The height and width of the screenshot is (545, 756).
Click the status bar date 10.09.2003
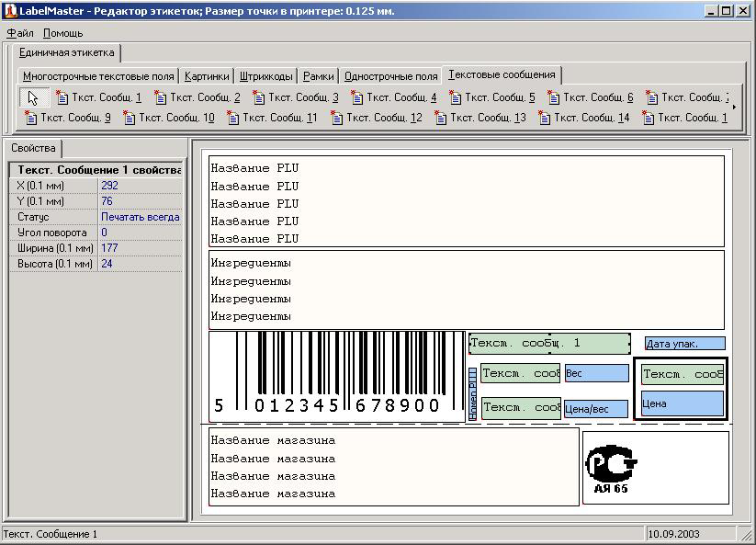click(673, 534)
